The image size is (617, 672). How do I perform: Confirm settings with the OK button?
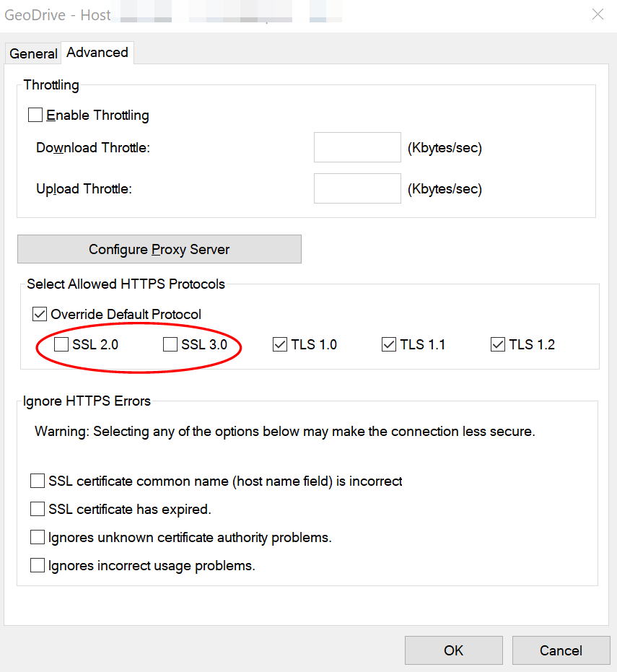453,650
